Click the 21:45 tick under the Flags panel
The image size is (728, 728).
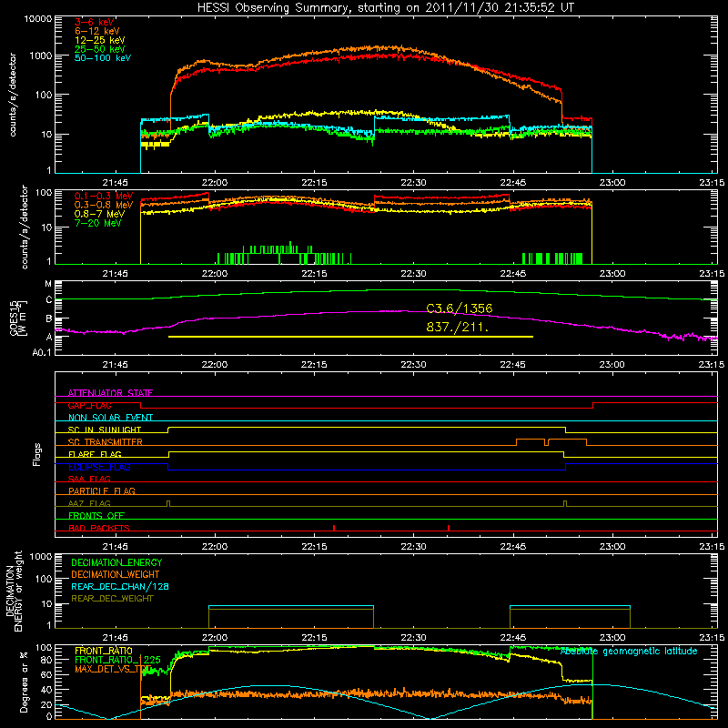(x=116, y=547)
